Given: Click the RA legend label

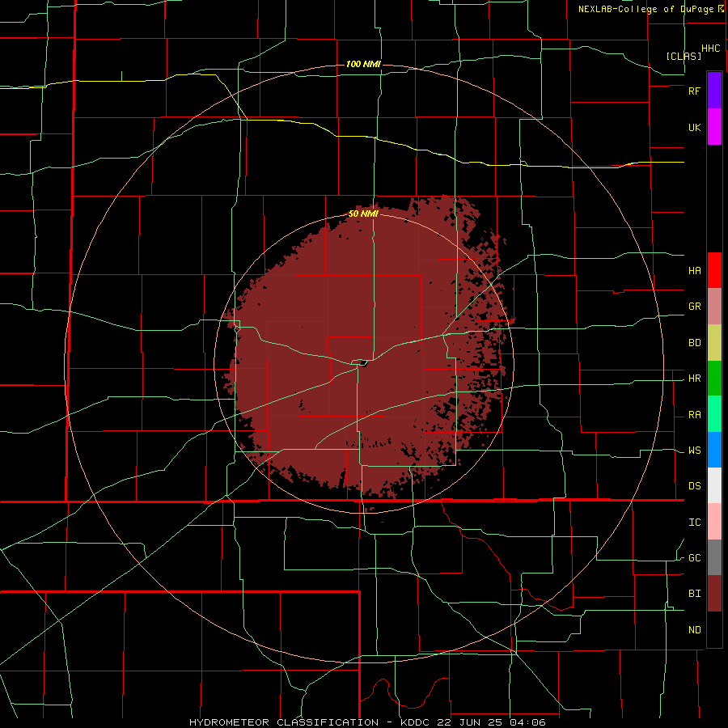Looking at the screenshot, I should (694, 415).
